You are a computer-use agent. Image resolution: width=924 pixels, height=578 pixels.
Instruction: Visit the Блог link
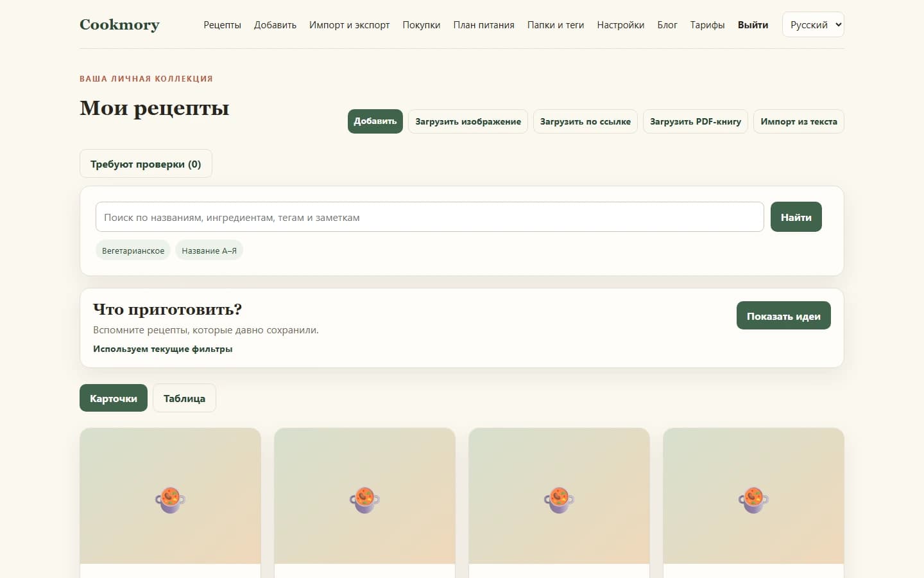667,25
